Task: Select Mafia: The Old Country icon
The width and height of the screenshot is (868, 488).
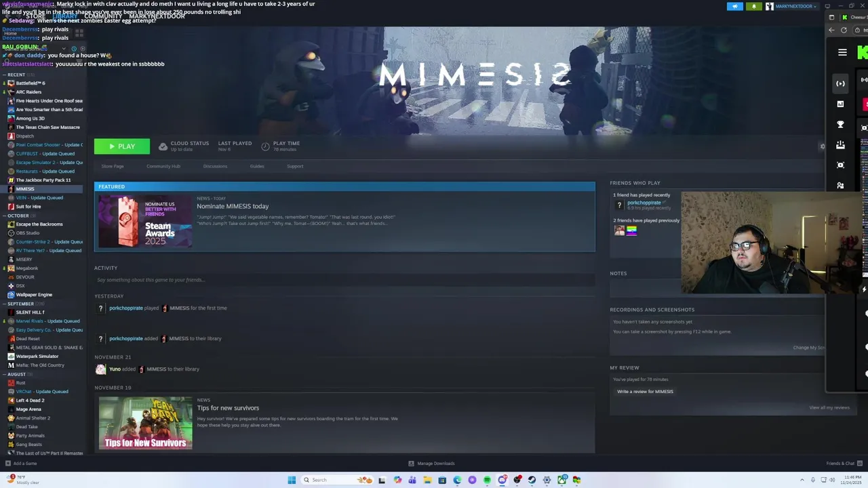Action: (x=11, y=365)
